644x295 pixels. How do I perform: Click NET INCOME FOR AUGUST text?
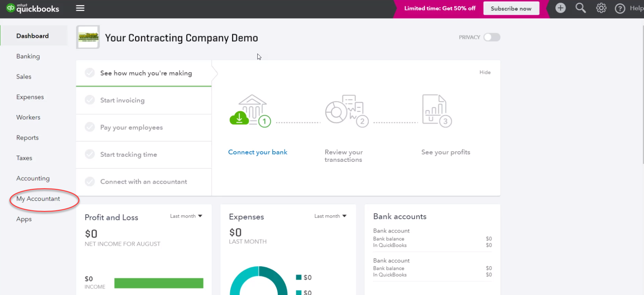point(123,244)
